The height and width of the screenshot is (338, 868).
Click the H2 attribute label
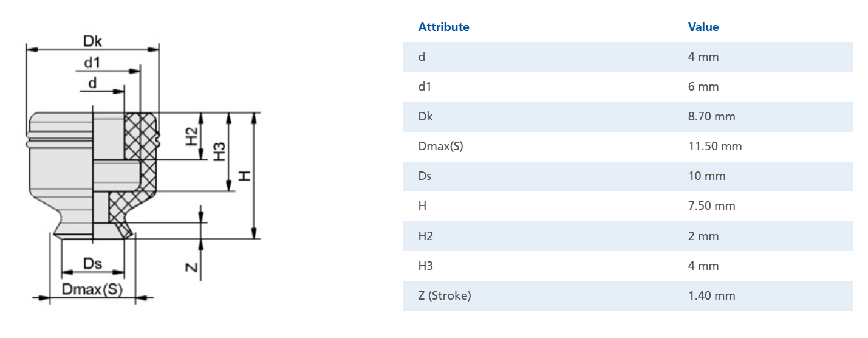click(x=425, y=236)
